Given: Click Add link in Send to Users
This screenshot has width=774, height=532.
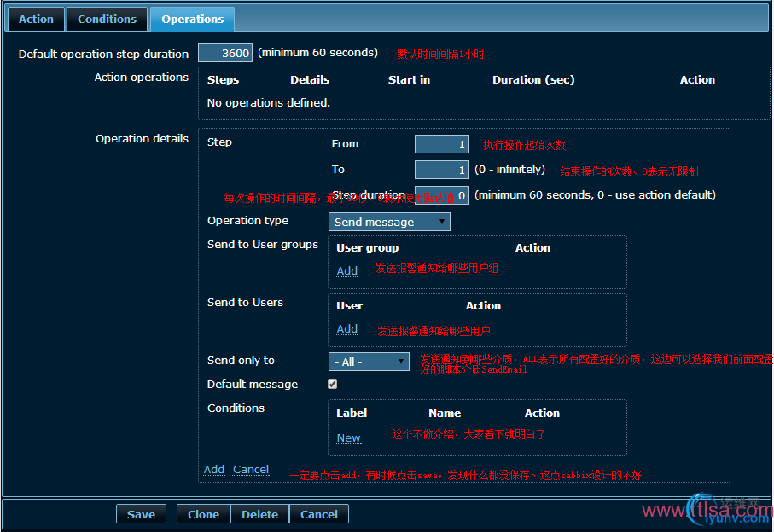Looking at the screenshot, I should 346,328.
